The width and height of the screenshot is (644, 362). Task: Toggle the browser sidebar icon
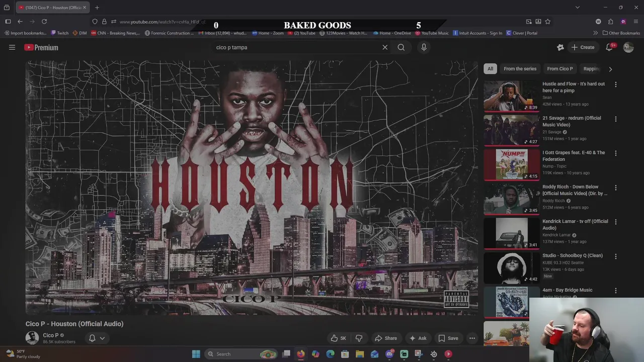[8, 22]
